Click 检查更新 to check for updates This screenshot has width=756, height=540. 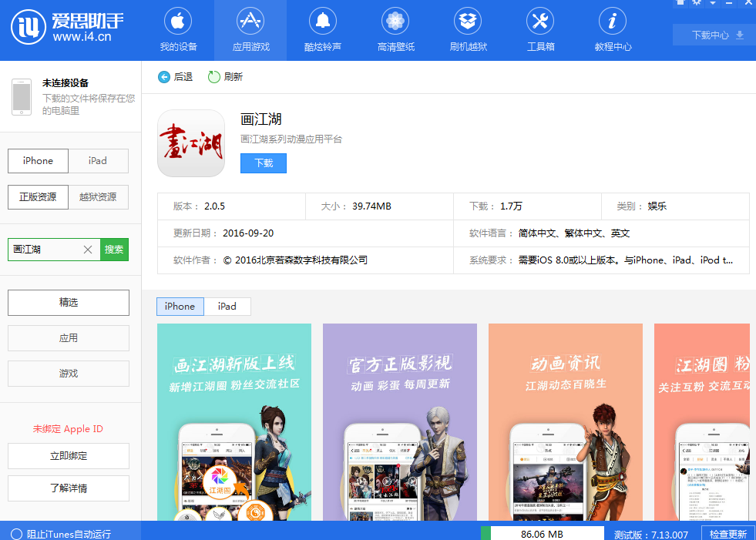click(x=728, y=534)
